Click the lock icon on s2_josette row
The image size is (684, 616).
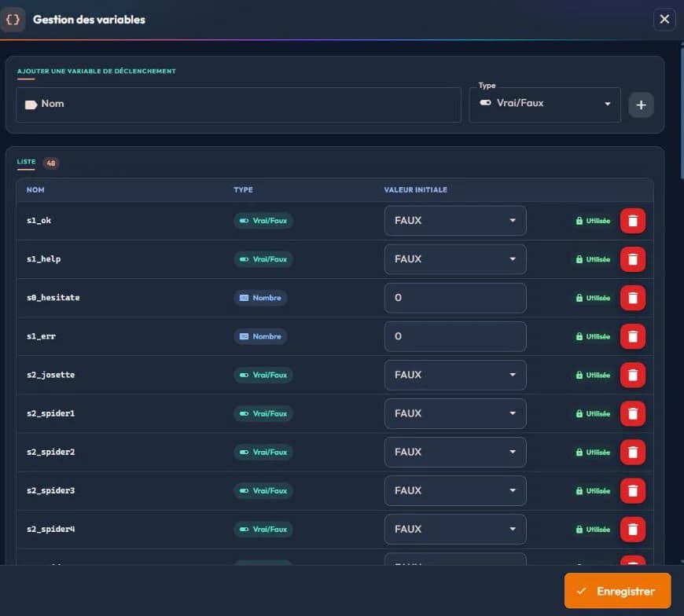point(579,375)
